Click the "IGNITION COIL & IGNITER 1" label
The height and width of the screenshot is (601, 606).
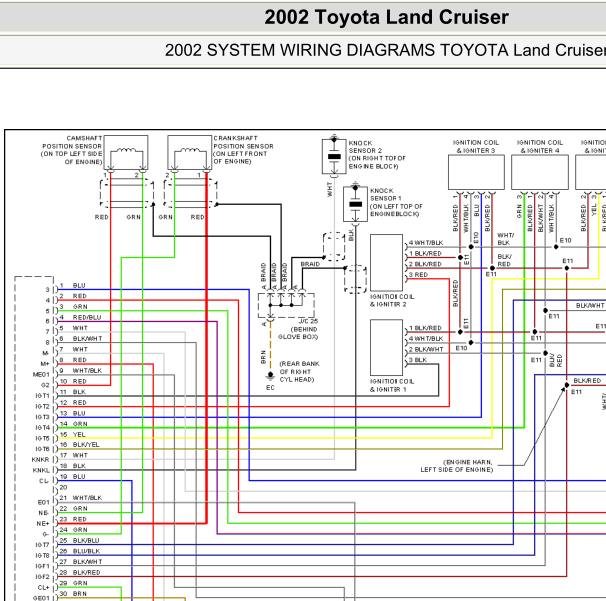click(x=392, y=385)
